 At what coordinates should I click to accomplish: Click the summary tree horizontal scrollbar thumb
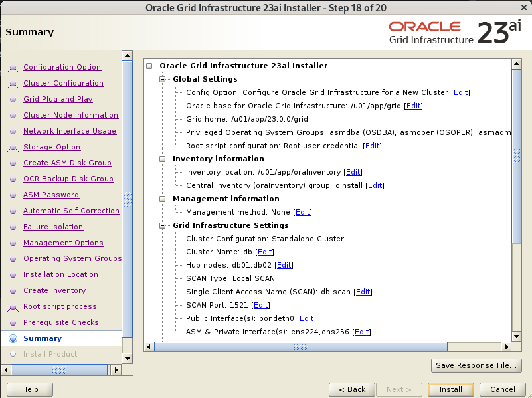click(301, 347)
